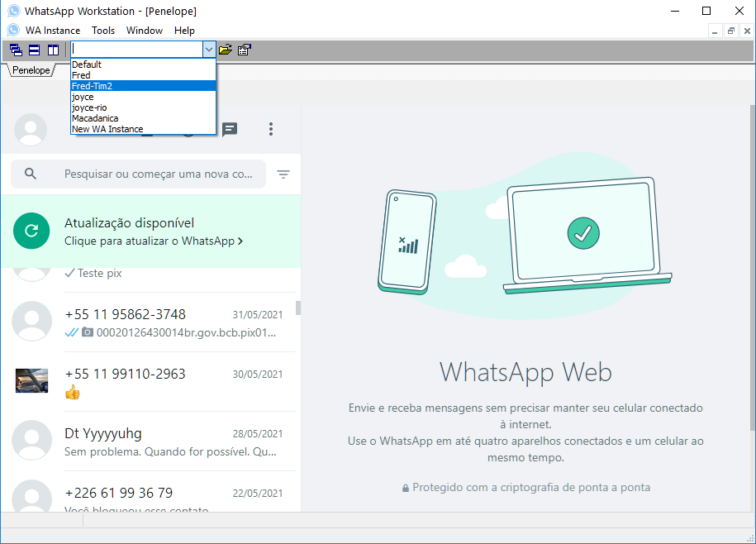Close the Penelope child window
This screenshot has height=544, width=756.
[x=747, y=31]
